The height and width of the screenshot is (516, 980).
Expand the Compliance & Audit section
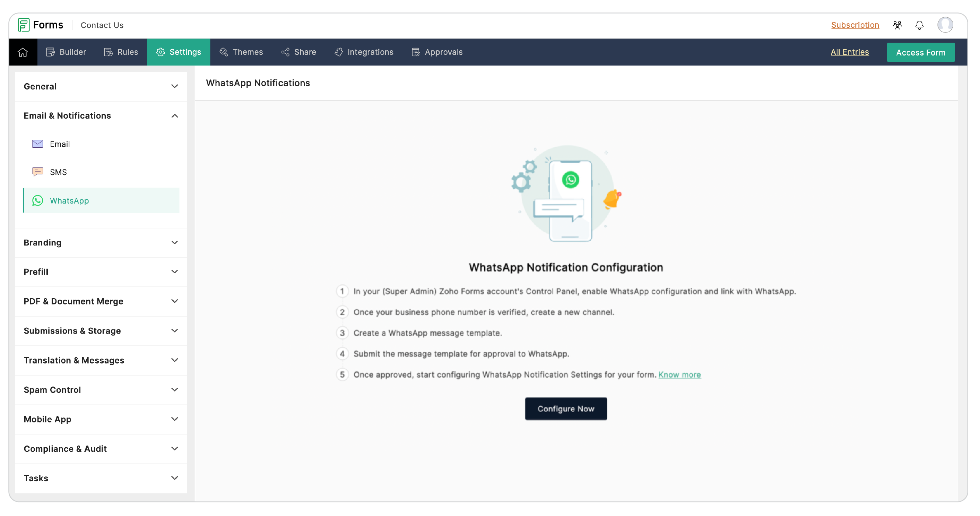(x=101, y=449)
